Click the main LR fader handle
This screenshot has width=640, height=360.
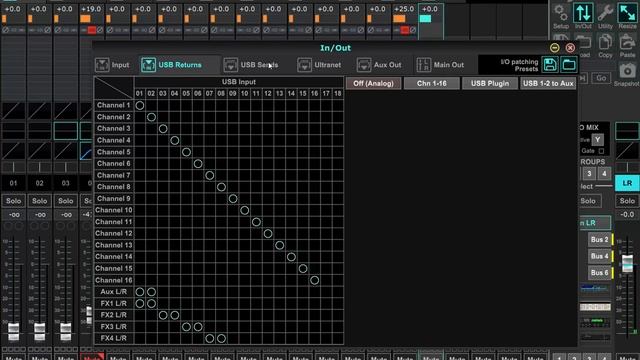point(627,263)
